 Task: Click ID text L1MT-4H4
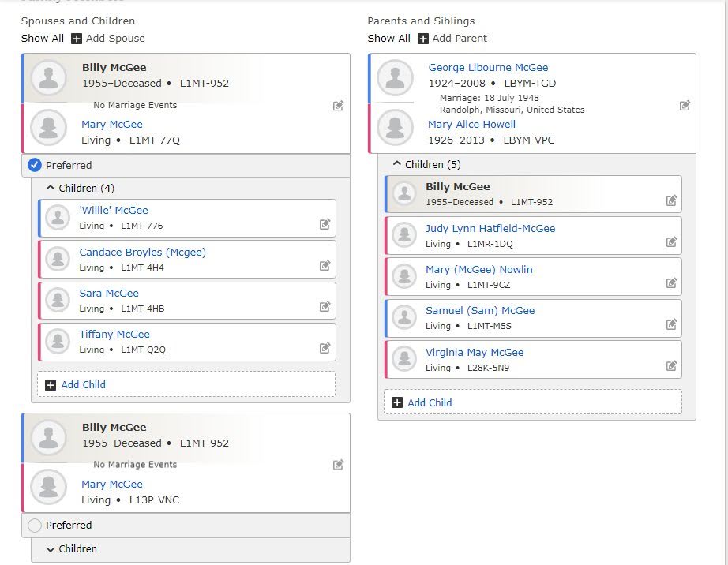point(142,268)
